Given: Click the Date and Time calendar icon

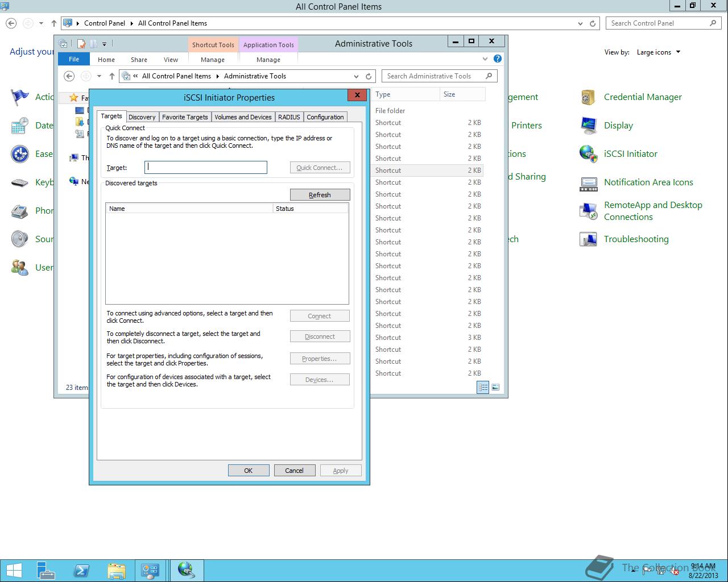Looking at the screenshot, I should tap(20, 126).
